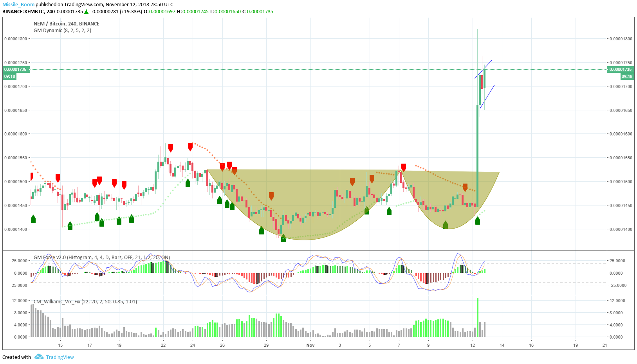Viewport: 637px width, 364px height.
Task: Click date 16 on the time axis
Action: click(531, 345)
